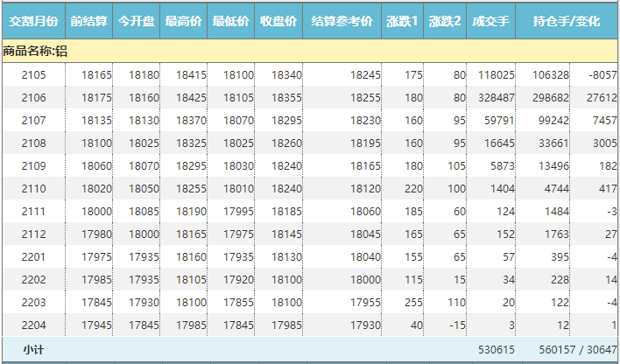The height and width of the screenshot is (364, 620).
Task: Click the 最高价 column header
Action: pyautogui.click(x=184, y=20)
